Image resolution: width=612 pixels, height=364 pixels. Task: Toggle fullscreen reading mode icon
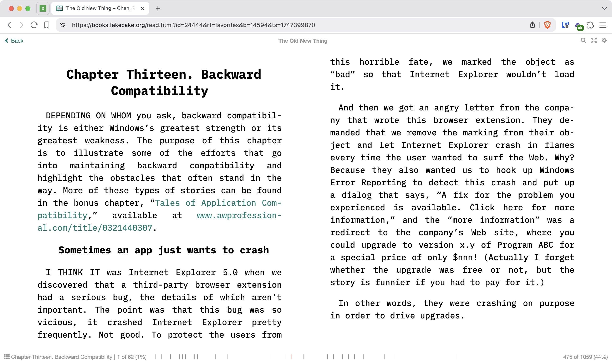(x=594, y=41)
